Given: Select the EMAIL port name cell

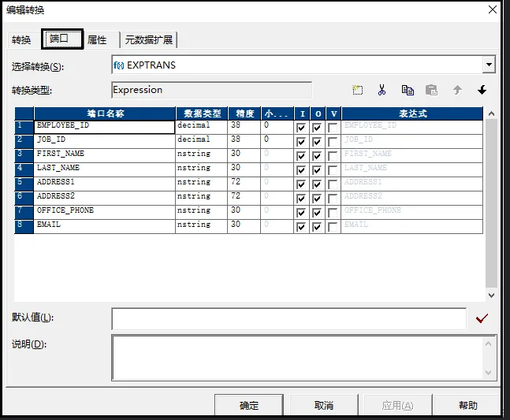Looking at the screenshot, I should pyautogui.click(x=104, y=227).
